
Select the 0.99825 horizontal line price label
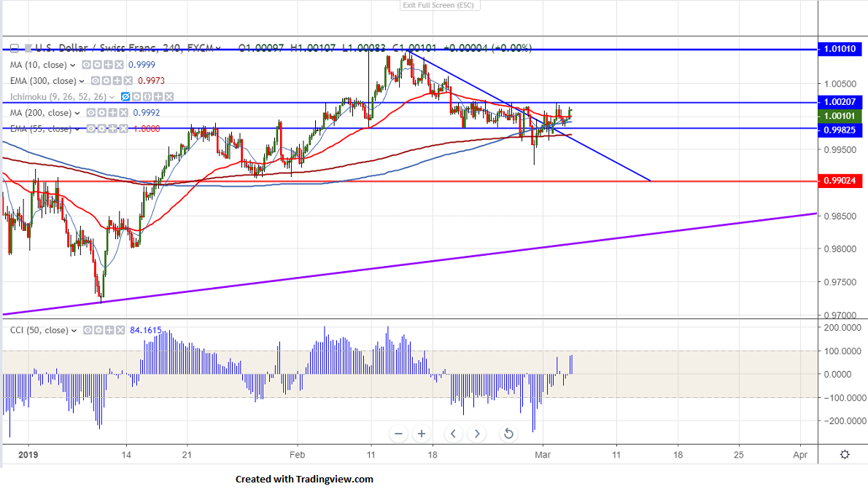(840, 130)
